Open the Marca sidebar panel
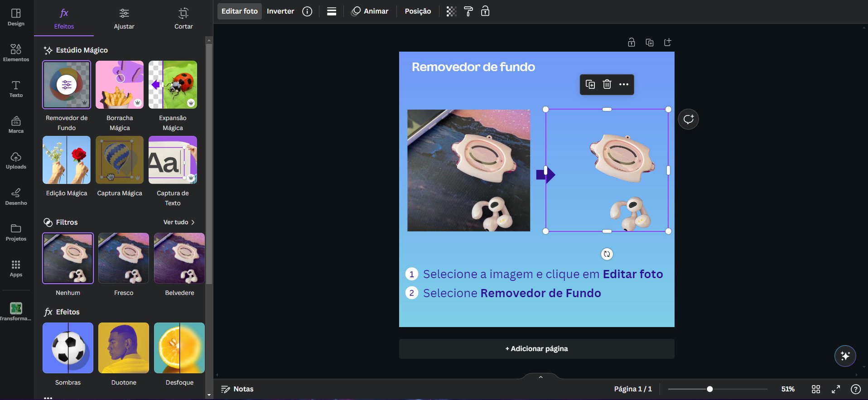Image resolution: width=868 pixels, height=400 pixels. [x=16, y=125]
